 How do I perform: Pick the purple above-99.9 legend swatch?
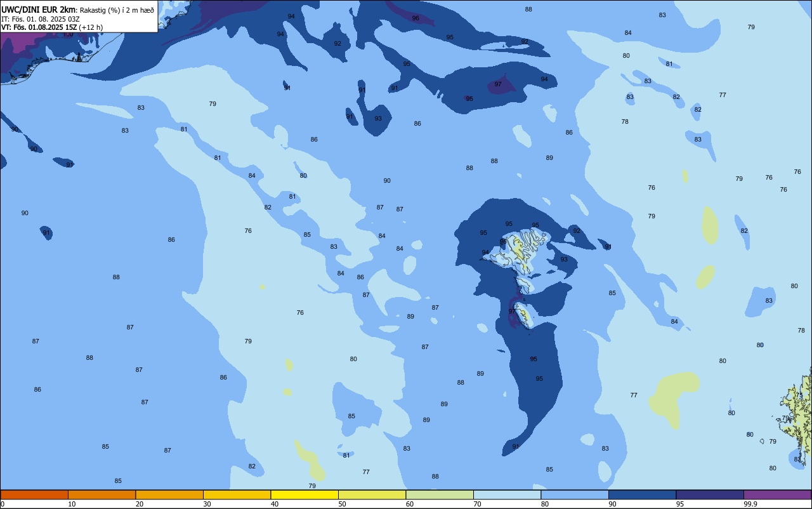(777, 494)
